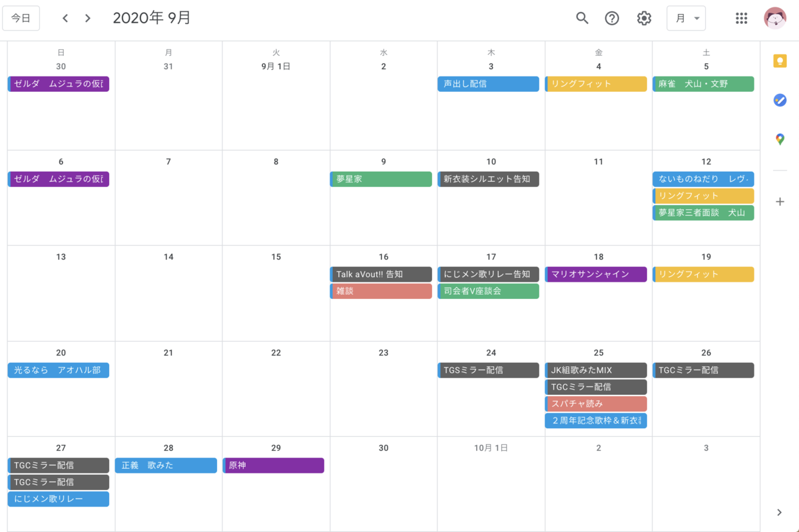Screen dimensions: 799x532
Task: Go to the previous month
Action: [x=65, y=18]
